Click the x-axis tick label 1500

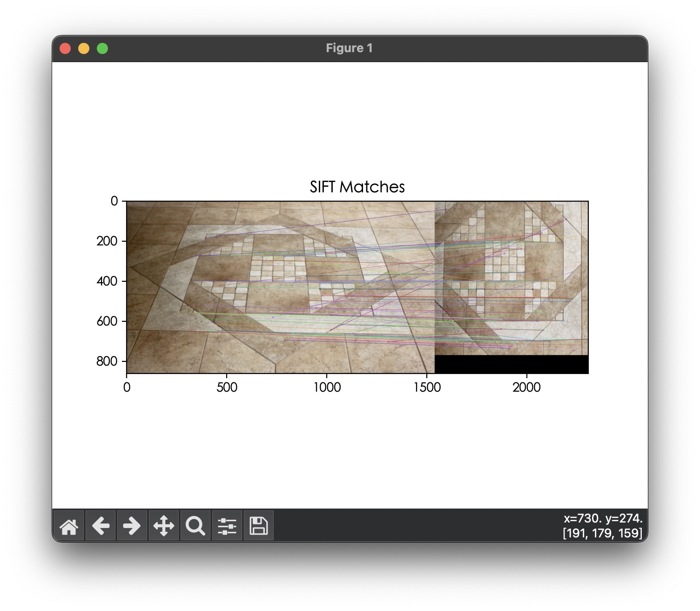tap(427, 387)
